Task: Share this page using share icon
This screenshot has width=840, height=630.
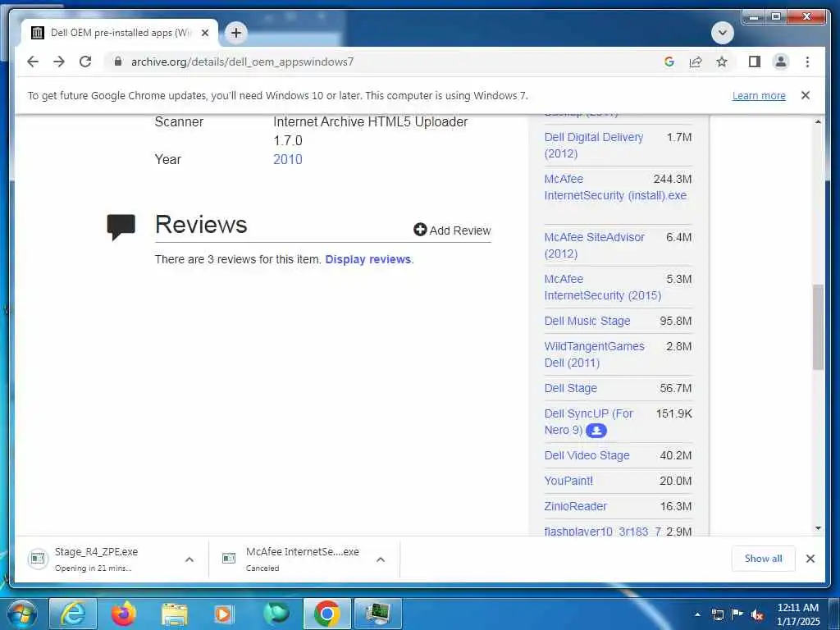Action: [696, 62]
